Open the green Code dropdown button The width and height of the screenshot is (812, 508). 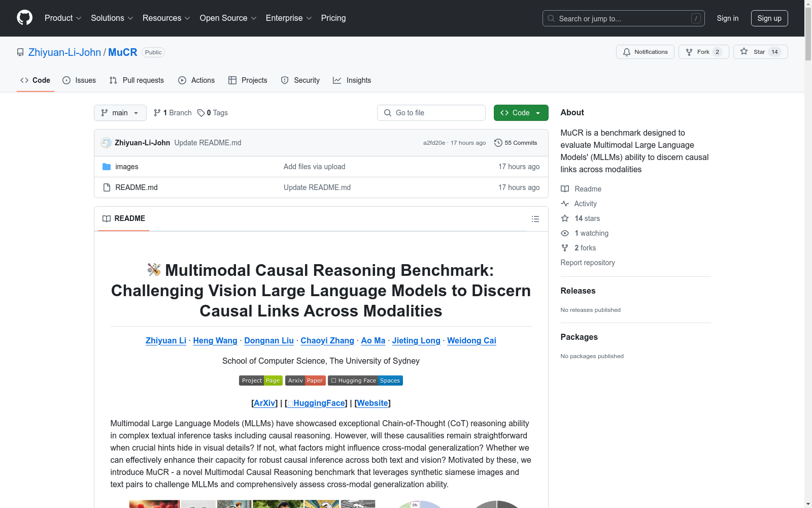point(521,113)
